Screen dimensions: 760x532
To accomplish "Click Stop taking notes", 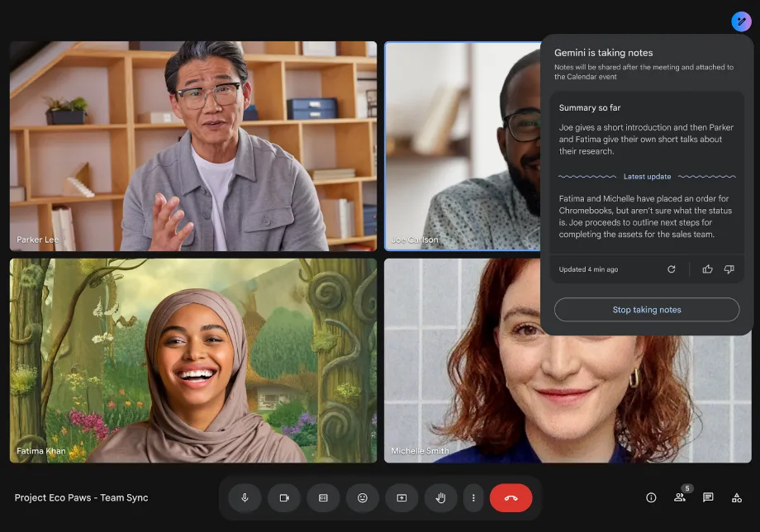I will pyautogui.click(x=647, y=310).
